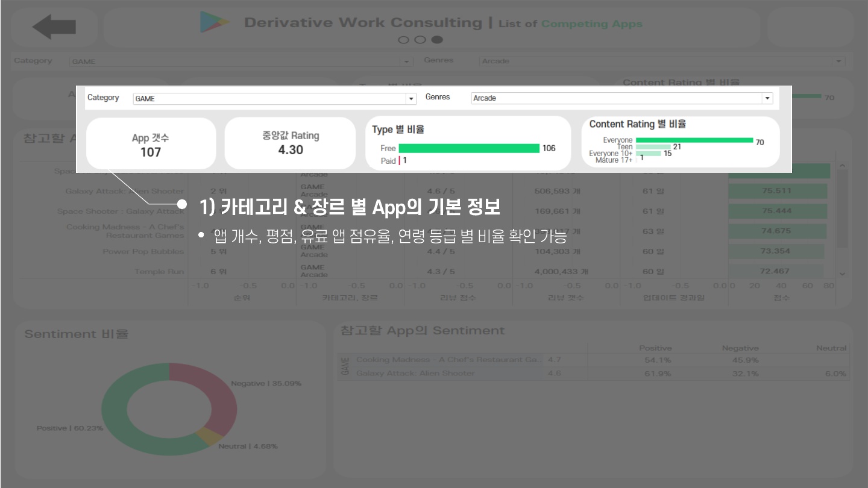The width and height of the screenshot is (868, 488).
Task: Click the 72.467 score bar
Action: [775, 271]
